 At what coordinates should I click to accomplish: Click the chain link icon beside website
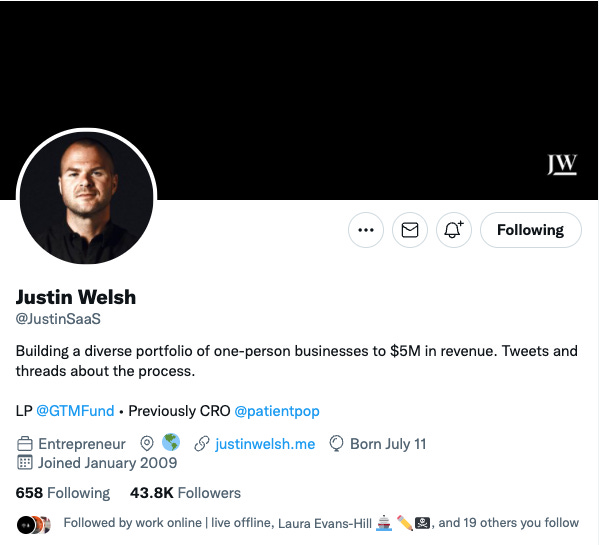click(202, 444)
